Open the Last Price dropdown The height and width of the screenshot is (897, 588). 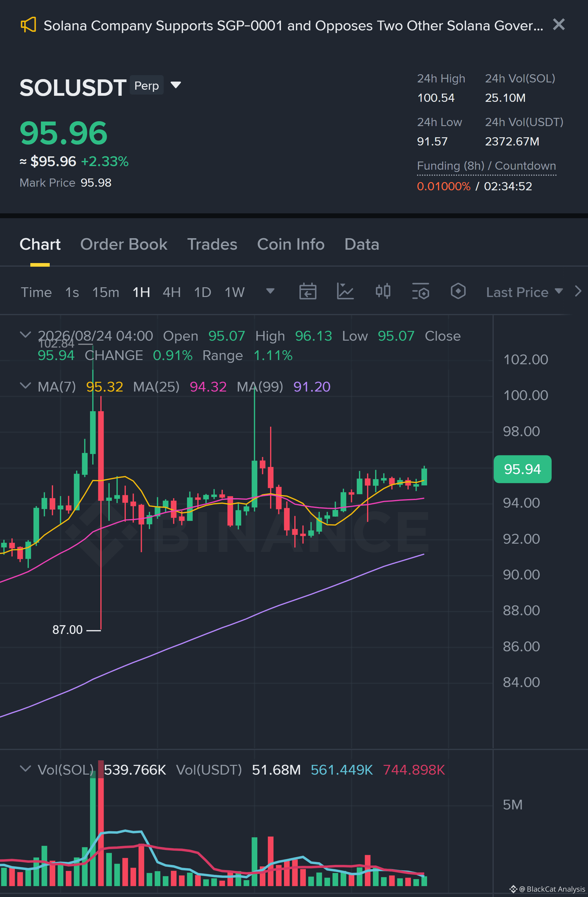524,292
